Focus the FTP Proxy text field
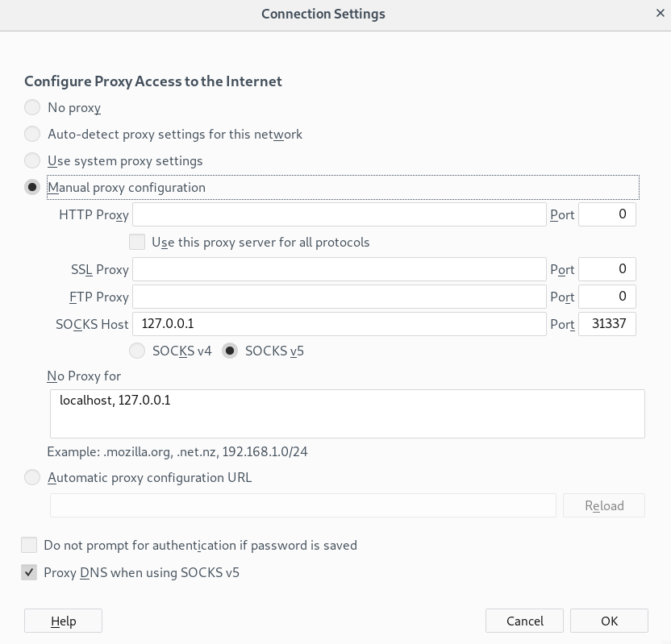The image size is (671, 644). pos(339,297)
